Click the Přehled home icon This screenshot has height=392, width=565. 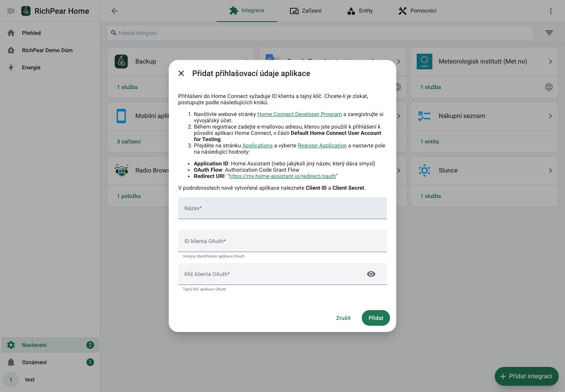11,33
